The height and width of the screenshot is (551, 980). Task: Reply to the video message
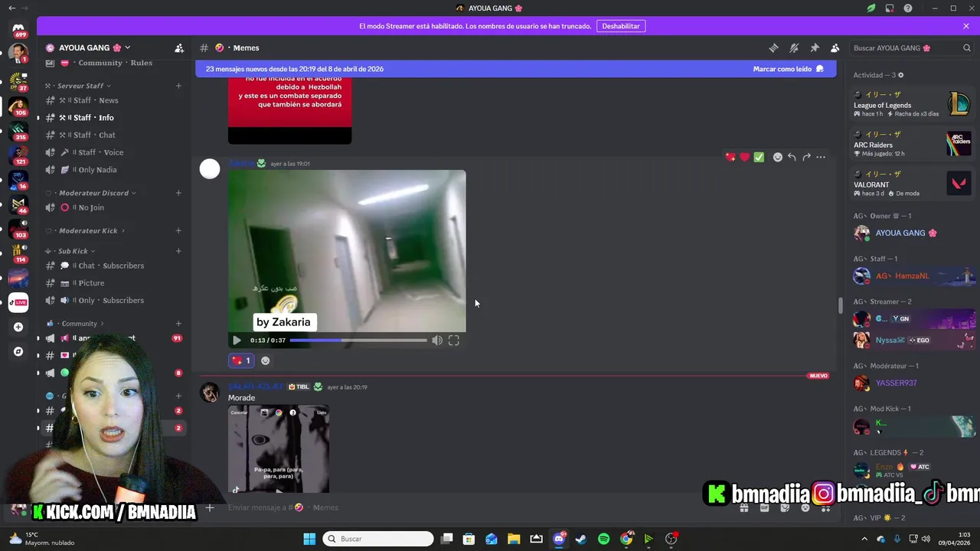click(x=792, y=157)
